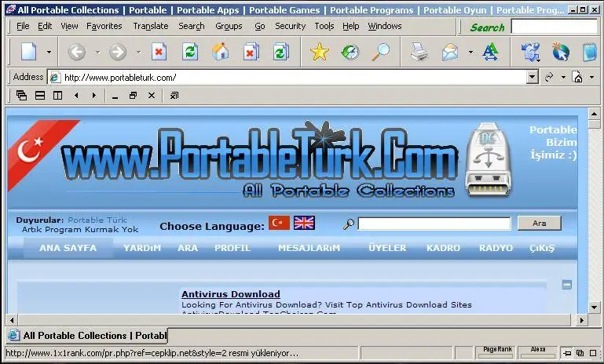Select the All Portable Collections tab
Viewport: 604px width, 364px height.
pos(87,336)
